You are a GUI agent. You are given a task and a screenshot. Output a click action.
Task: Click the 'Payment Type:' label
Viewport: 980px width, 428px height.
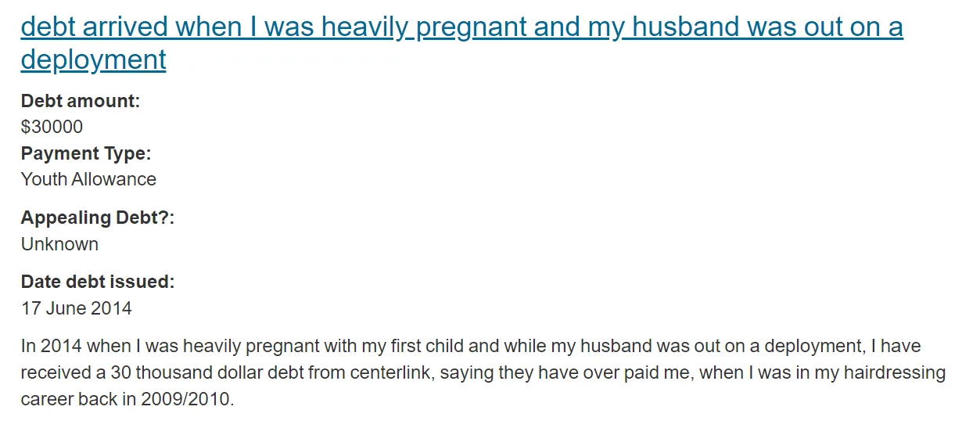(x=86, y=153)
